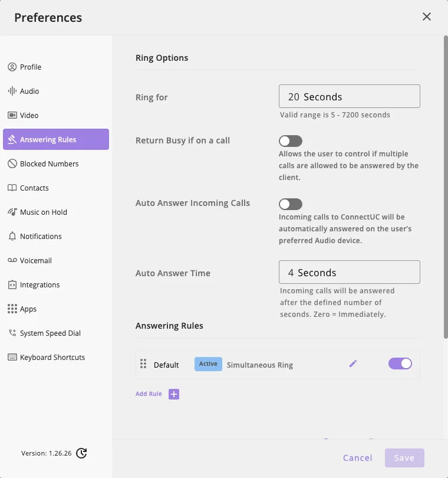
Task: Click the Auto Answer Time field
Action: click(x=350, y=272)
